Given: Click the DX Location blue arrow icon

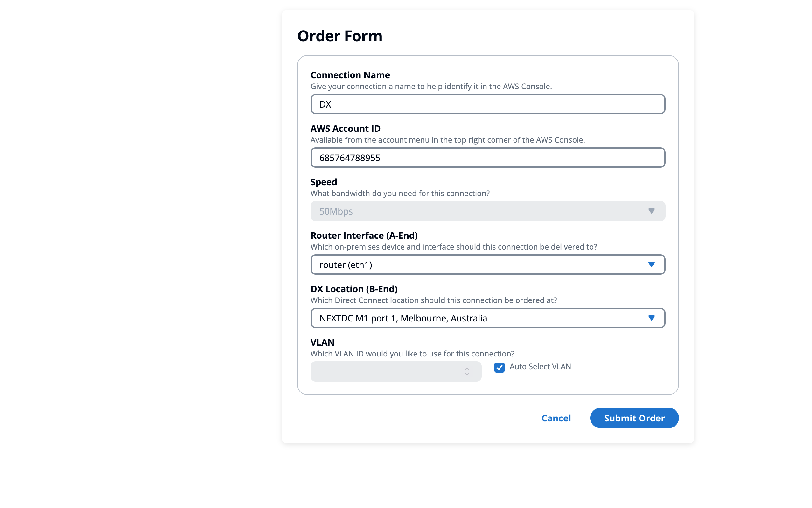Looking at the screenshot, I should point(651,318).
